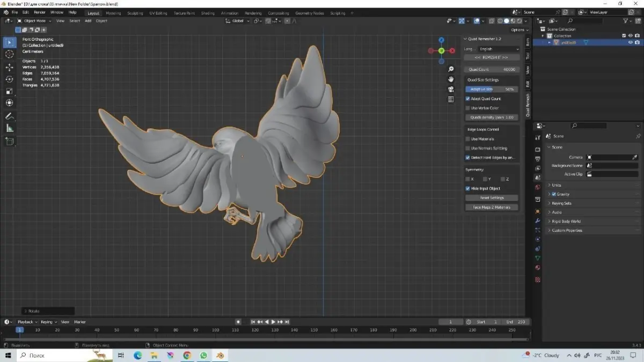Enable Z symmetry checkbox
Image resolution: width=644 pixels, height=362 pixels.
503,179
